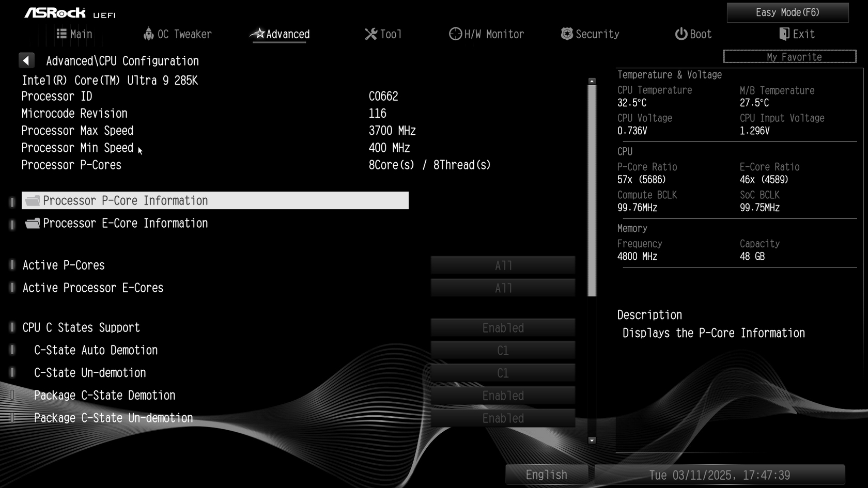Open C-State Auto Demotion dropdown
The height and width of the screenshot is (488, 868).
(503, 351)
